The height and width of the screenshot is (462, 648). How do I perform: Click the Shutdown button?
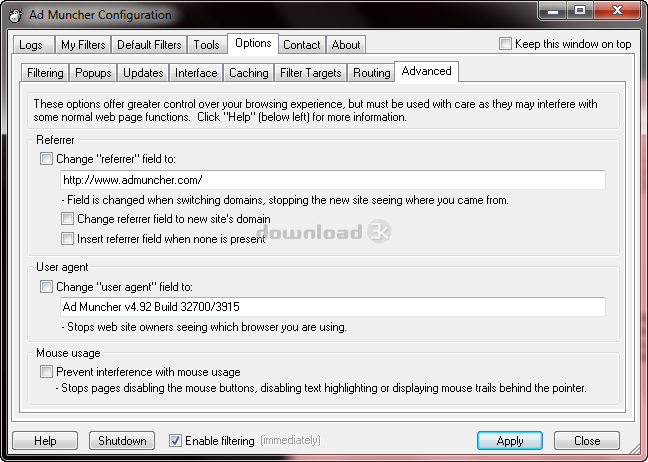click(x=122, y=441)
